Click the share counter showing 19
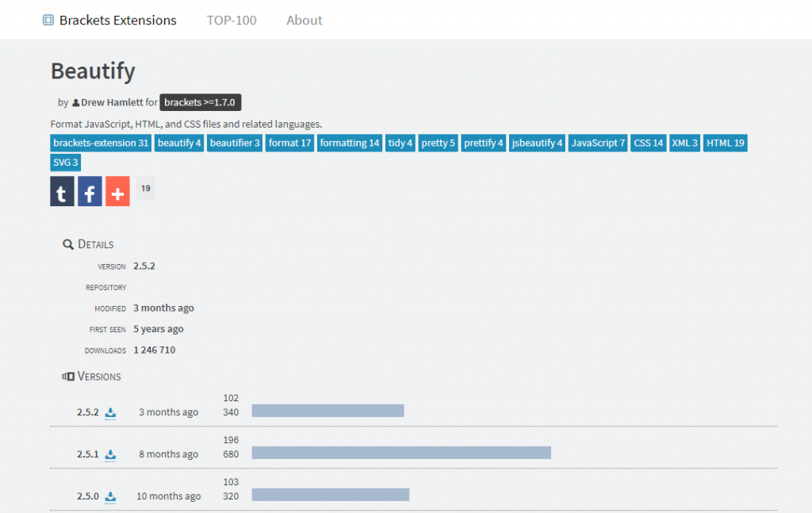 (x=145, y=189)
